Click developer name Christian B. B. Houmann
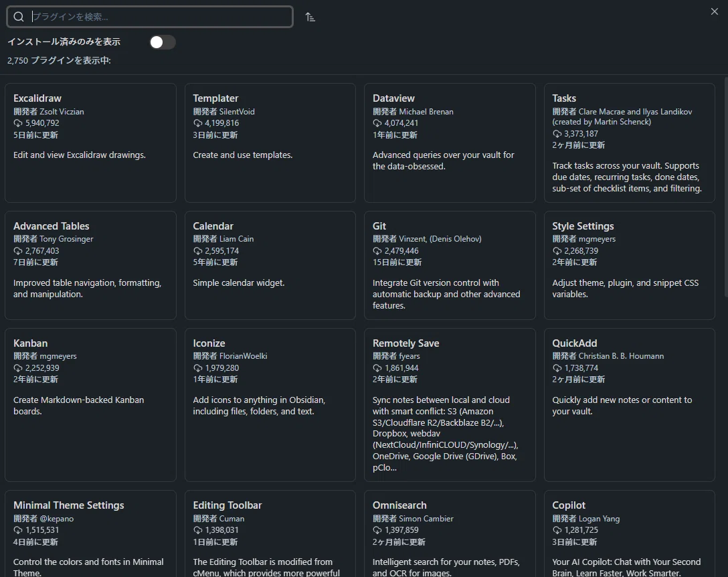The image size is (728, 577). point(621,356)
